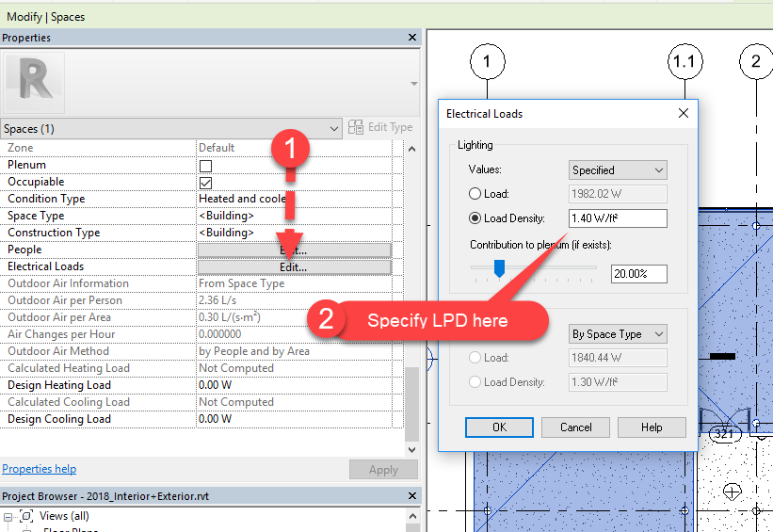Viewport: 773px width, 532px height.
Task: Close the Properties panel
Action: (412, 38)
